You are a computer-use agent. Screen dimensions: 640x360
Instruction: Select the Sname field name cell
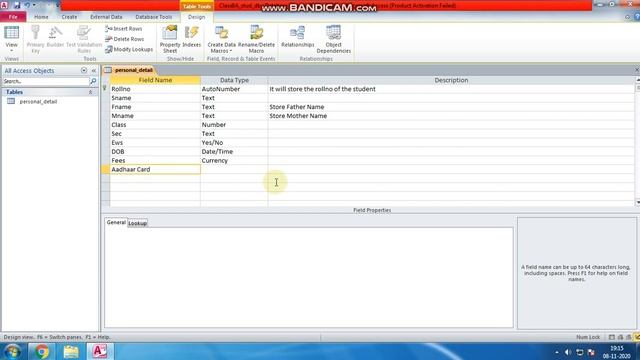tap(155, 98)
